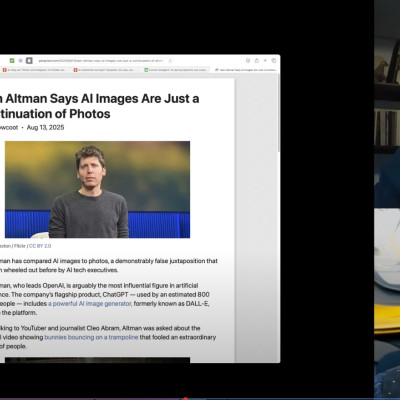
Task: Show the tab overview icon
Action: 274,61
